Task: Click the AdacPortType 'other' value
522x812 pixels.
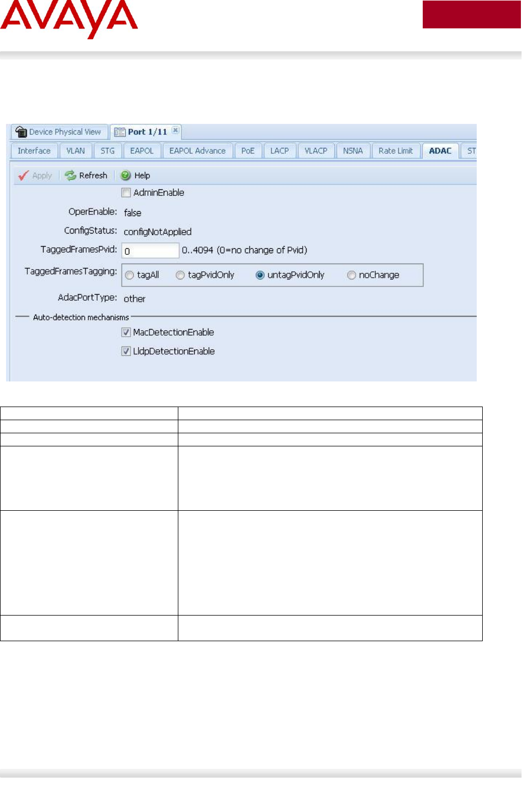Action: [135, 299]
